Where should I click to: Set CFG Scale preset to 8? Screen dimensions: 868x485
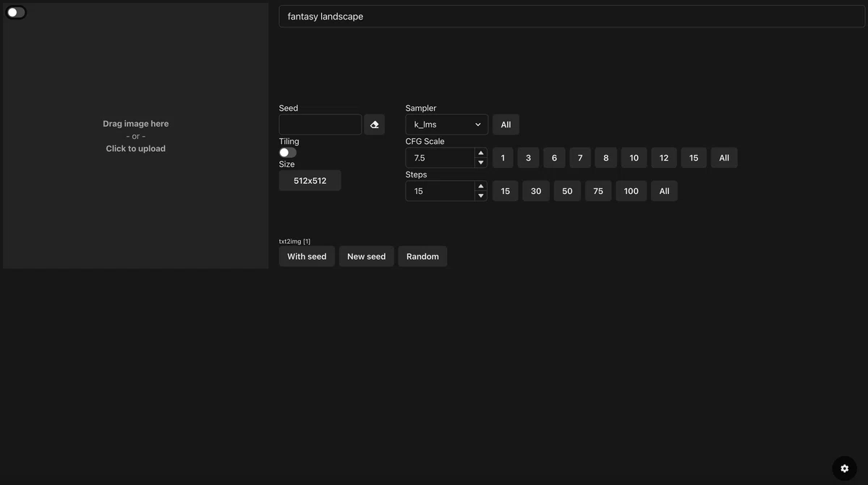click(606, 158)
